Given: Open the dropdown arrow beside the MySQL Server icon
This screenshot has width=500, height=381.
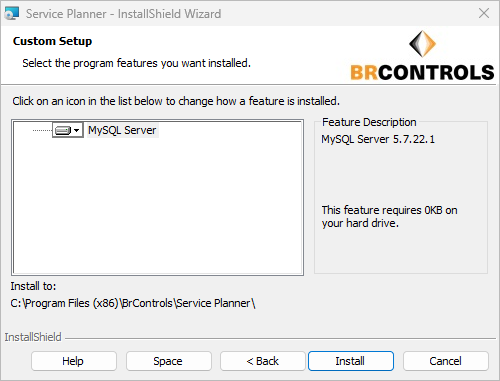Looking at the screenshot, I should pyautogui.click(x=77, y=130).
